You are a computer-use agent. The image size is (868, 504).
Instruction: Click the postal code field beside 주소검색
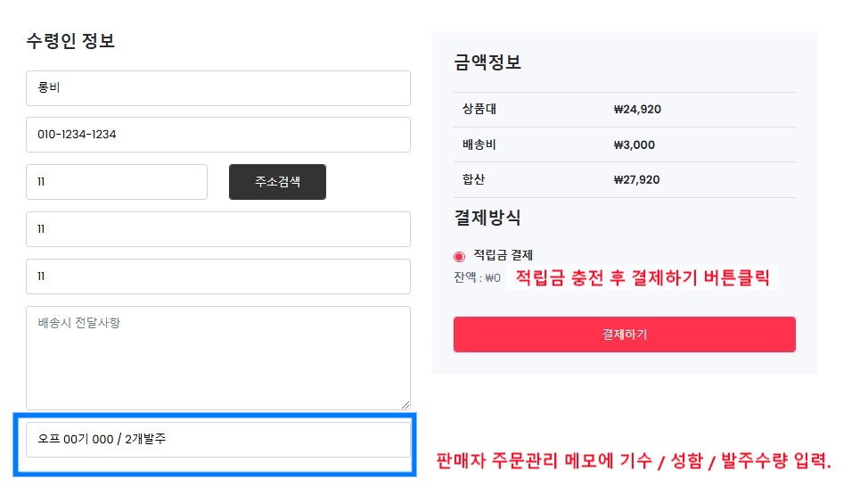(117, 182)
